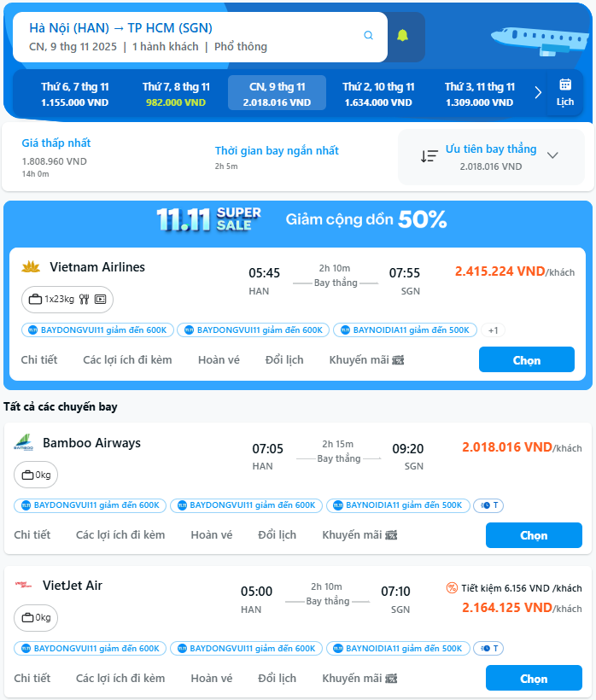Click the Vietnam Airlines logo

32,266
